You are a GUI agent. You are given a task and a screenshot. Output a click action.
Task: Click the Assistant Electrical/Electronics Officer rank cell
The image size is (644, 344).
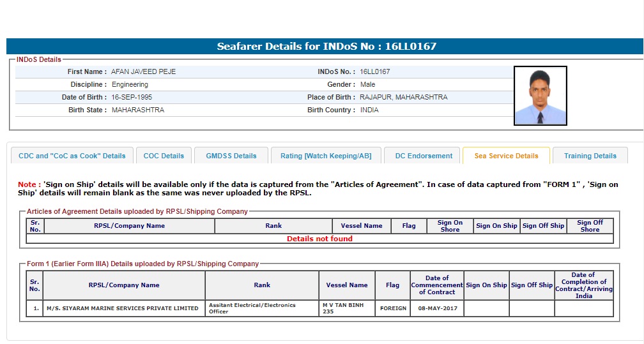coord(261,309)
